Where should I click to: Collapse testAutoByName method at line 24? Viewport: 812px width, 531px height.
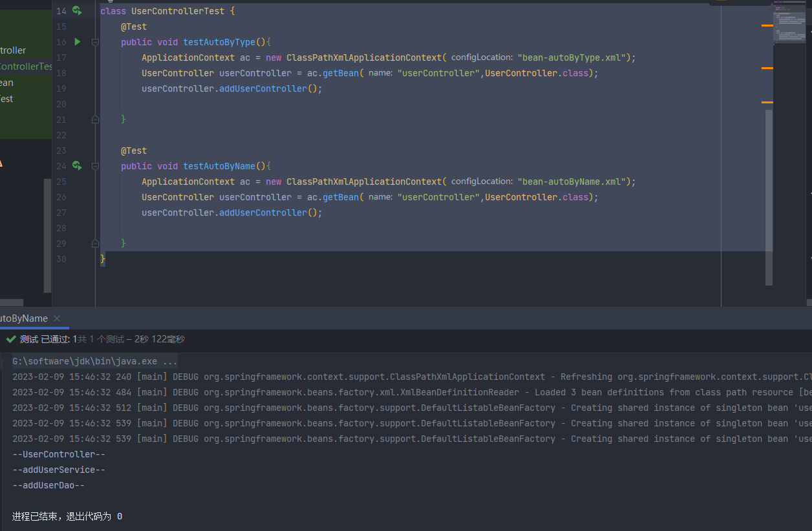[x=95, y=166]
